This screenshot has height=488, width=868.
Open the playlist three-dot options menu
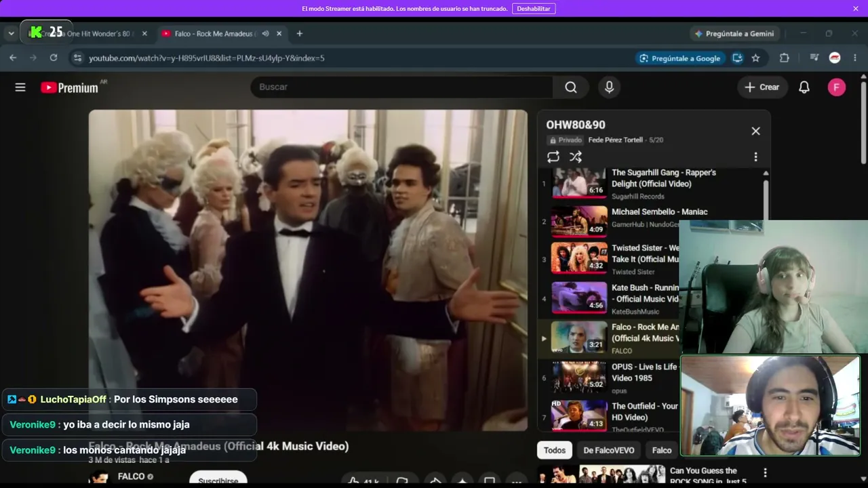coord(755,157)
